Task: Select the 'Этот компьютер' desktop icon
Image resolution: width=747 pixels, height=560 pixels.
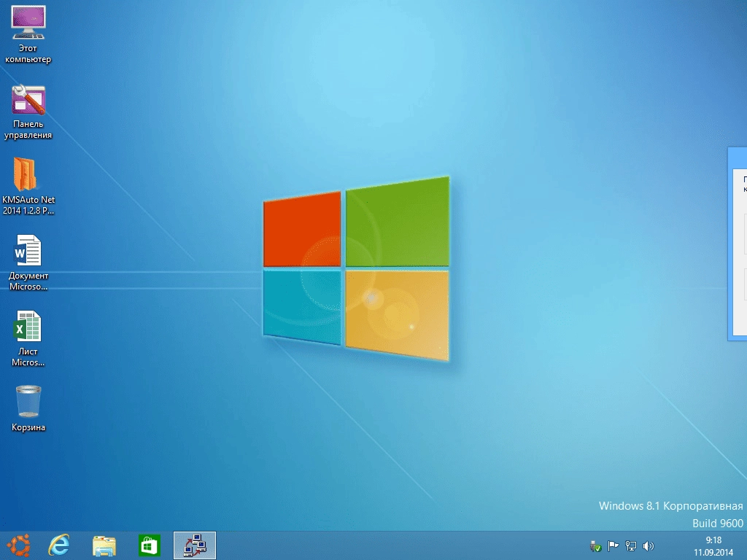Action: click(x=28, y=35)
